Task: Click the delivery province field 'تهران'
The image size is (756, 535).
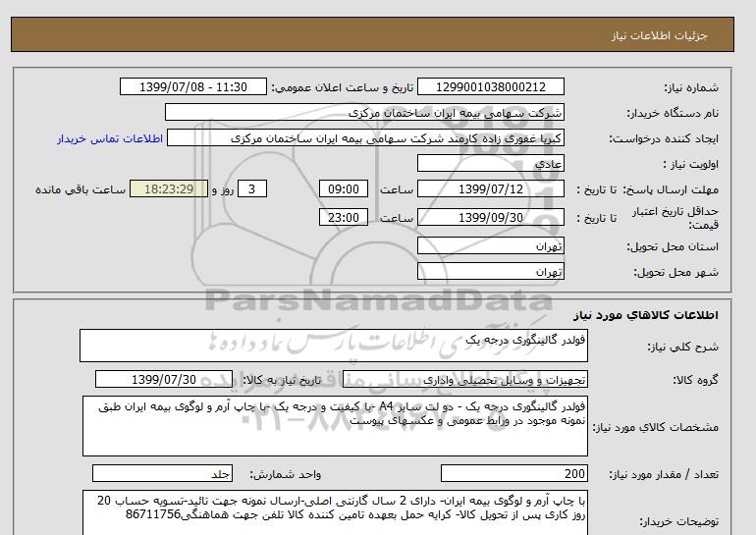Action: point(490,245)
